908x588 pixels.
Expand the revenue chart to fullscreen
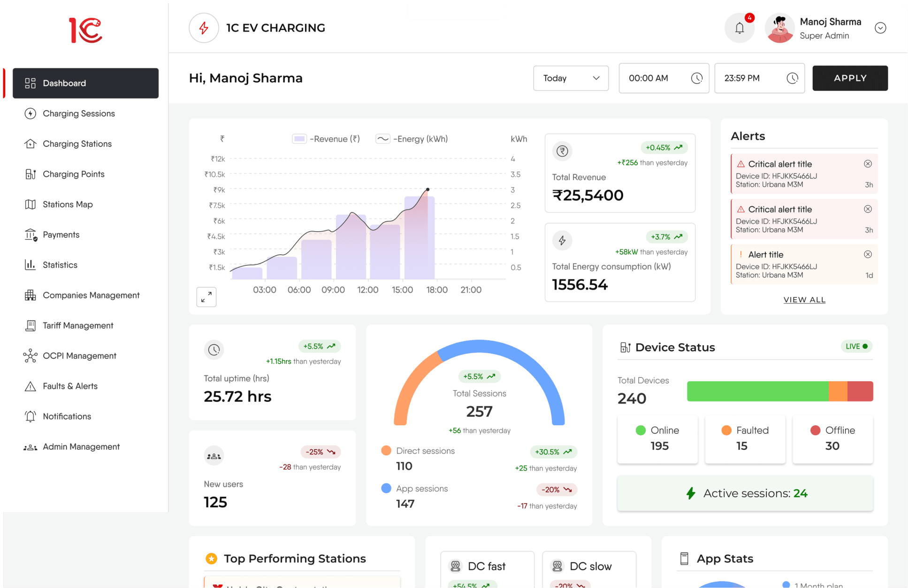click(x=206, y=297)
